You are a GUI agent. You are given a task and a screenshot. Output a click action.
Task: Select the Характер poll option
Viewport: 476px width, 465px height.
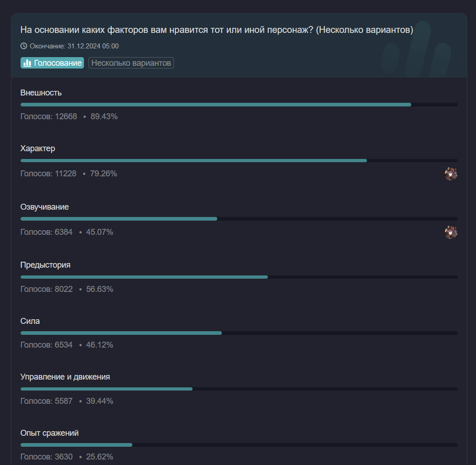pyautogui.click(x=38, y=148)
